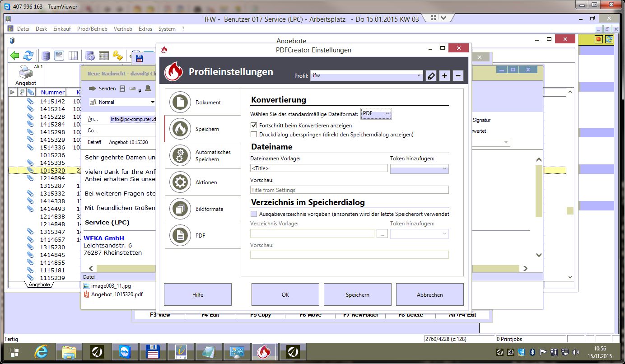Open Token hinzufügen dropdown for Dateiname
Screen dimensions: 625x364
(419, 169)
